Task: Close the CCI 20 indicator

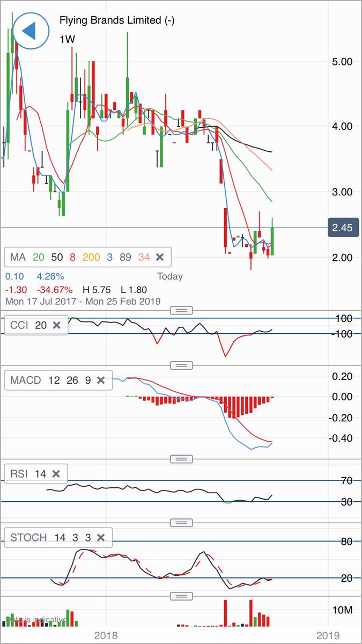Action: pyautogui.click(x=56, y=325)
